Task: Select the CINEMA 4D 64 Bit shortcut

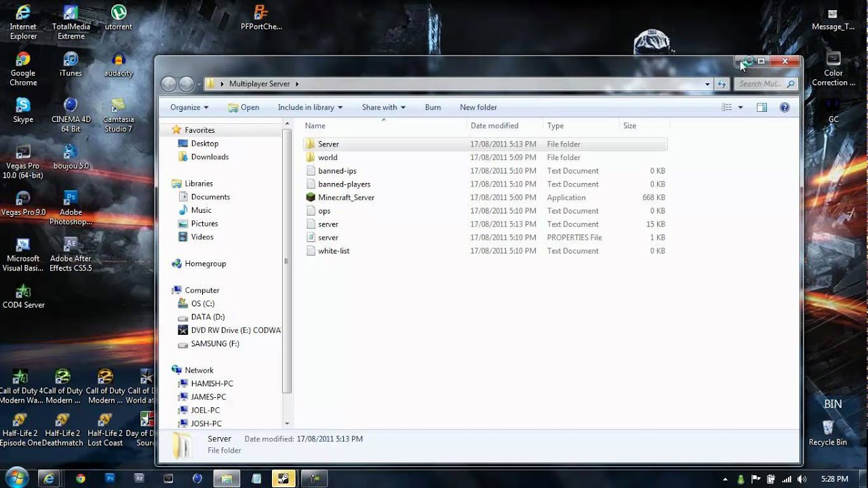Action: pyautogui.click(x=71, y=115)
